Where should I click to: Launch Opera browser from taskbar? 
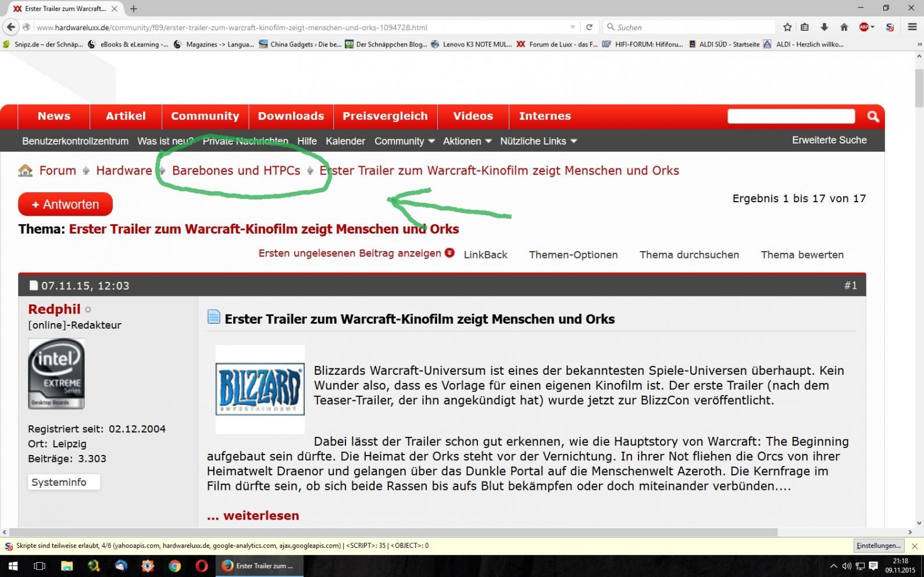[x=202, y=566]
